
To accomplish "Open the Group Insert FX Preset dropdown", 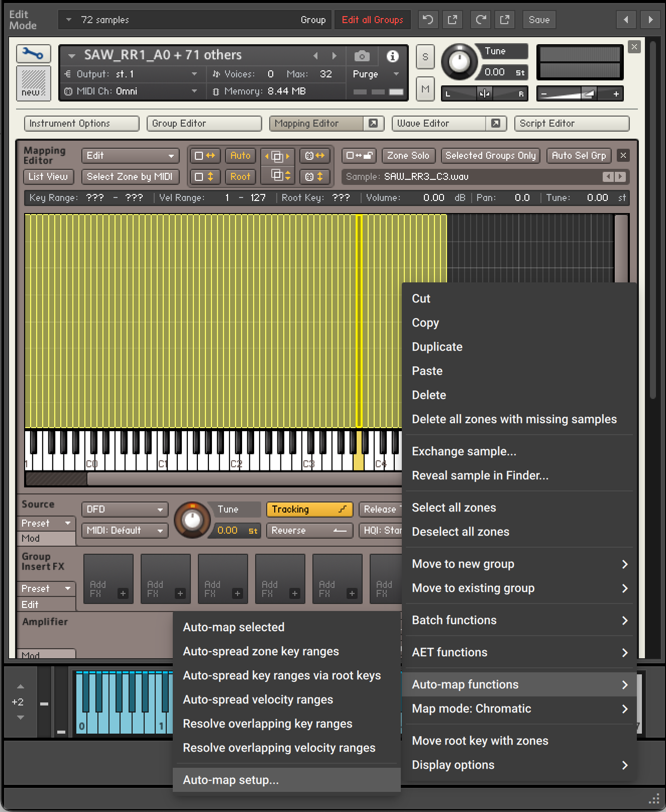I will tap(46, 588).
